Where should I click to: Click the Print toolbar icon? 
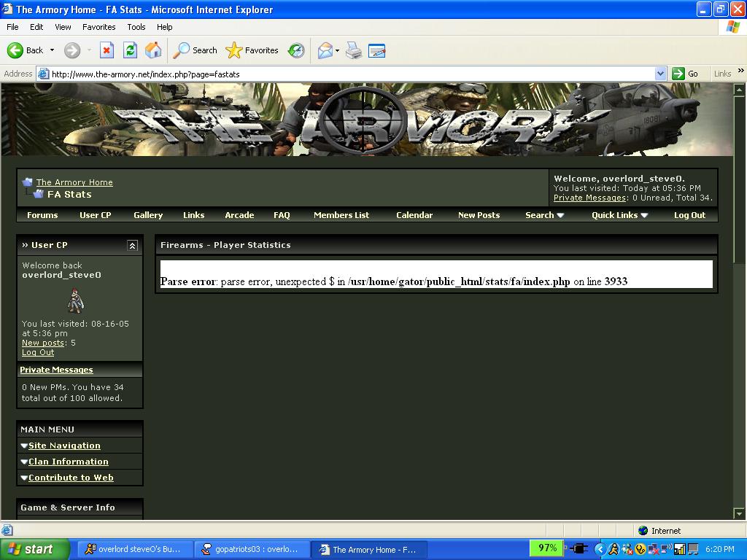pyautogui.click(x=354, y=50)
